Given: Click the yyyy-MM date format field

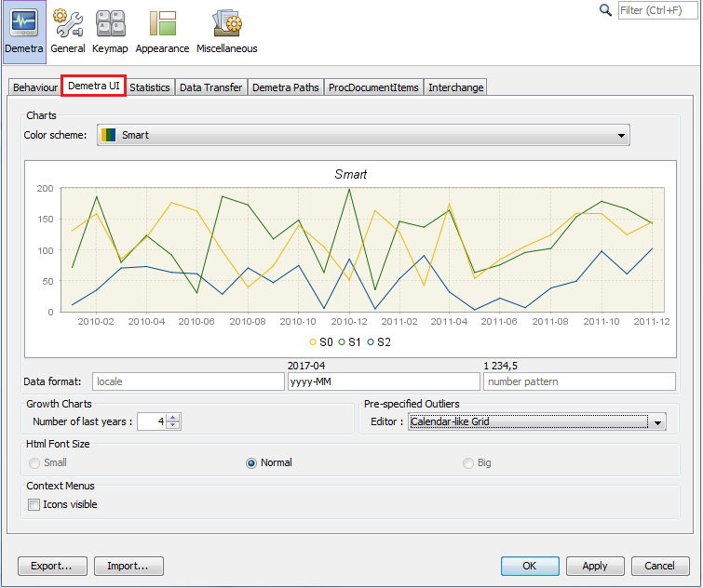Looking at the screenshot, I should point(383,381).
